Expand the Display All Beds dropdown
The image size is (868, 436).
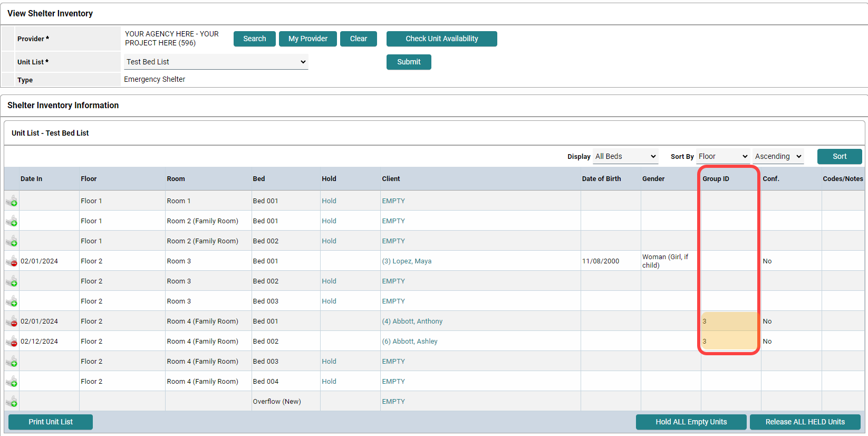(x=625, y=156)
